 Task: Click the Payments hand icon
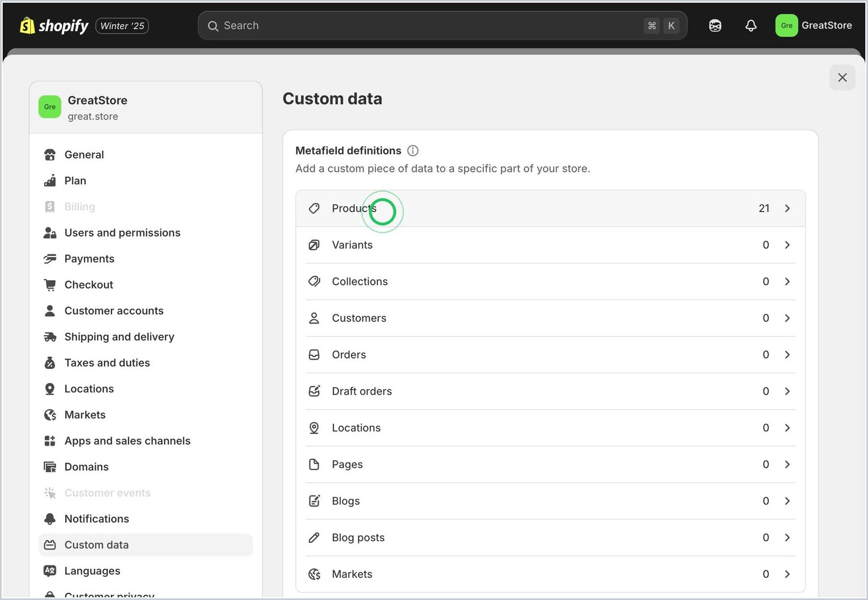pos(50,259)
